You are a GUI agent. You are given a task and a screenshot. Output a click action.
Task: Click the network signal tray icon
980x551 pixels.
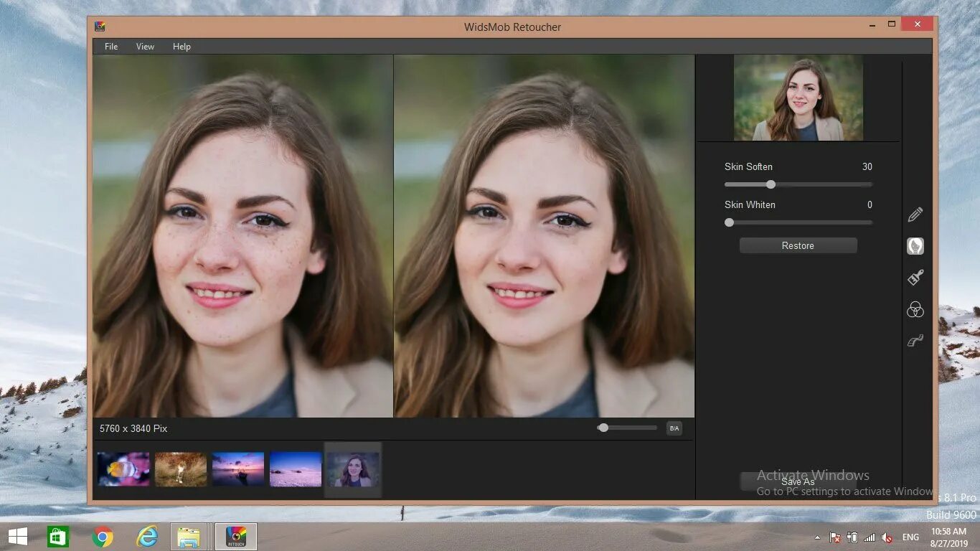pos(870,537)
